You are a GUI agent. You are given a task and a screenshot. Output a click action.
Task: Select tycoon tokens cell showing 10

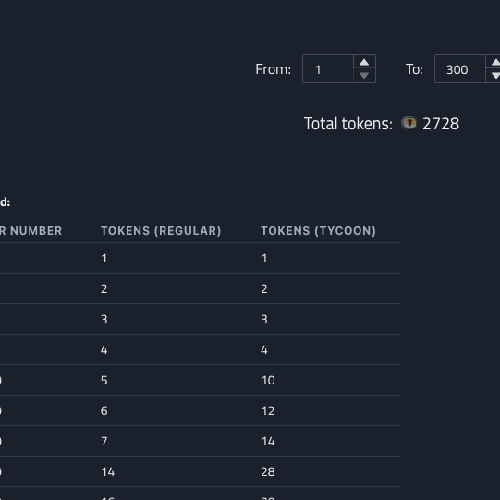268,380
